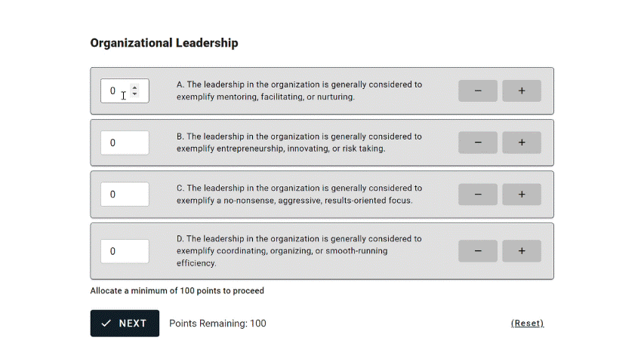Focus the points input for statement A
The width and height of the screenshot is (644, 362).
[x=125, y=90]
